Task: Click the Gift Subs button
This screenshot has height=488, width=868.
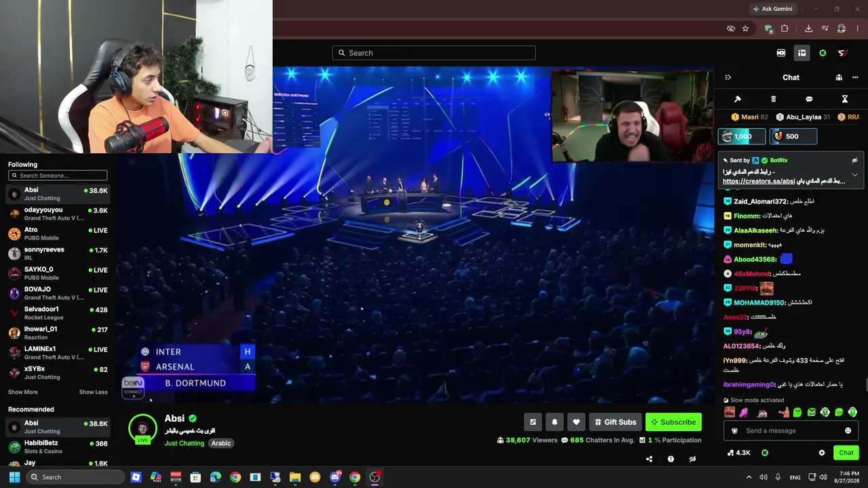Action: [615, 422]
